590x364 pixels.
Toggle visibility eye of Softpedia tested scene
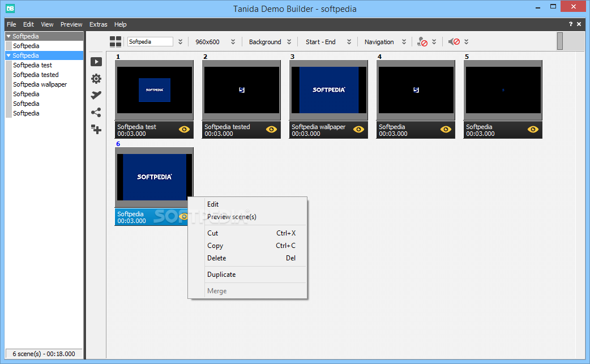pyautogui.click(x=271, y=130)
